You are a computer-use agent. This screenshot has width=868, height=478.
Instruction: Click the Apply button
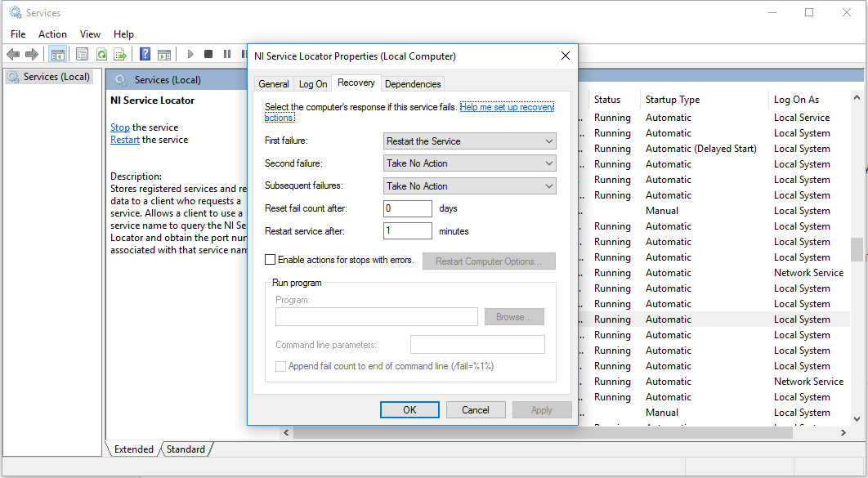click(x=542, y=410)
